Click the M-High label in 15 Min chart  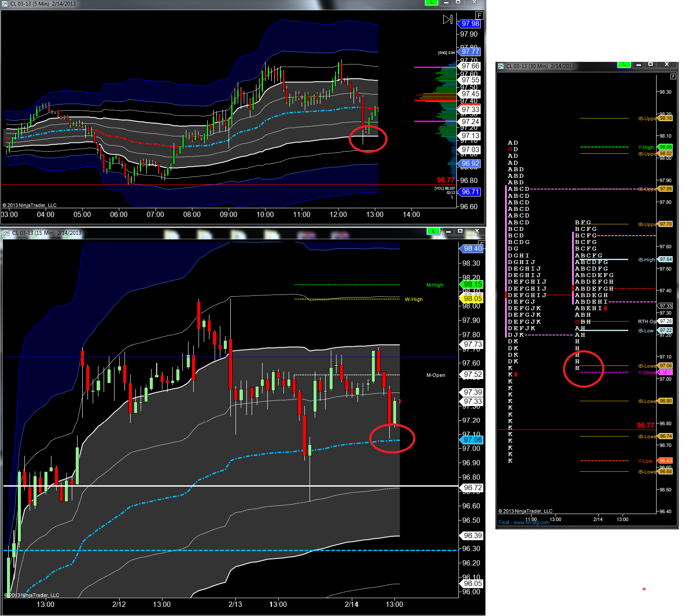click(435, 285)
